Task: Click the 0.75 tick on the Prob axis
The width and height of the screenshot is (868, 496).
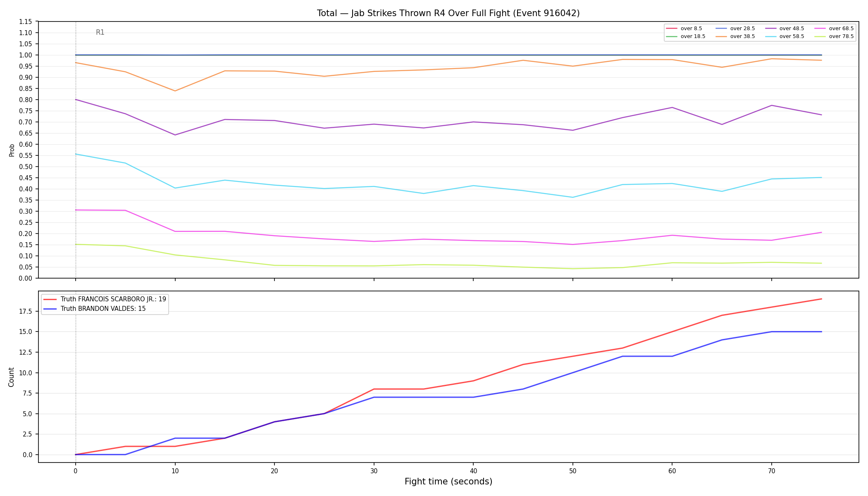Action: [26, 111]
